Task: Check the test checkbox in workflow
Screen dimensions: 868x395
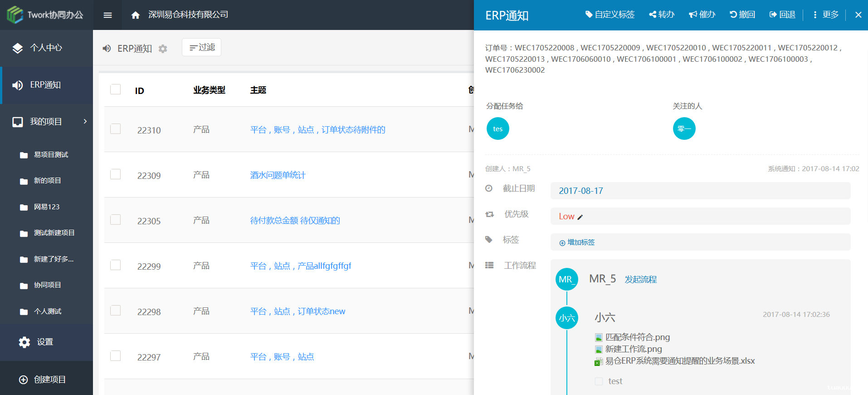Action: (599, 381)
